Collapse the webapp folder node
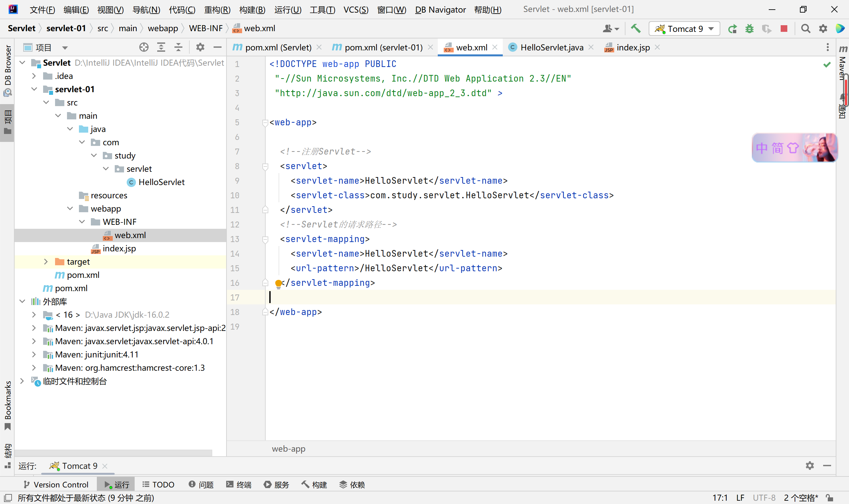The image size is (849, 504). [70, 209]
